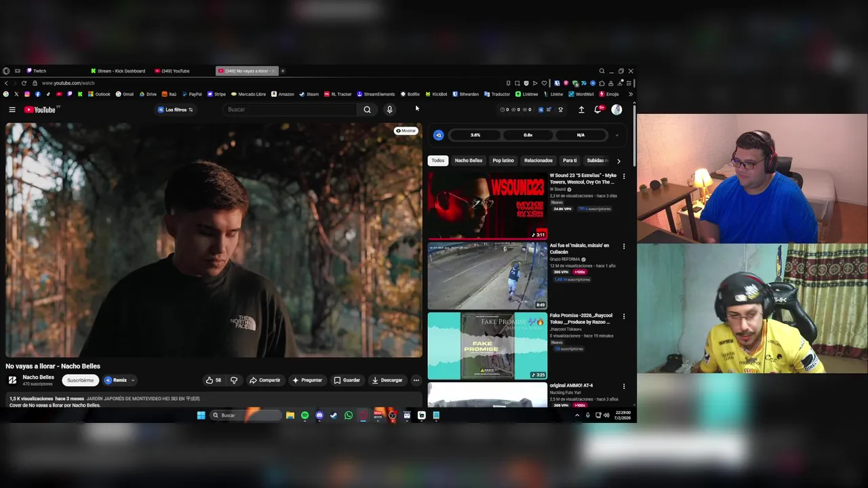Click the Descargar download button
The width and height of the screenshot is (868, 488).
[x=387, y=380]
